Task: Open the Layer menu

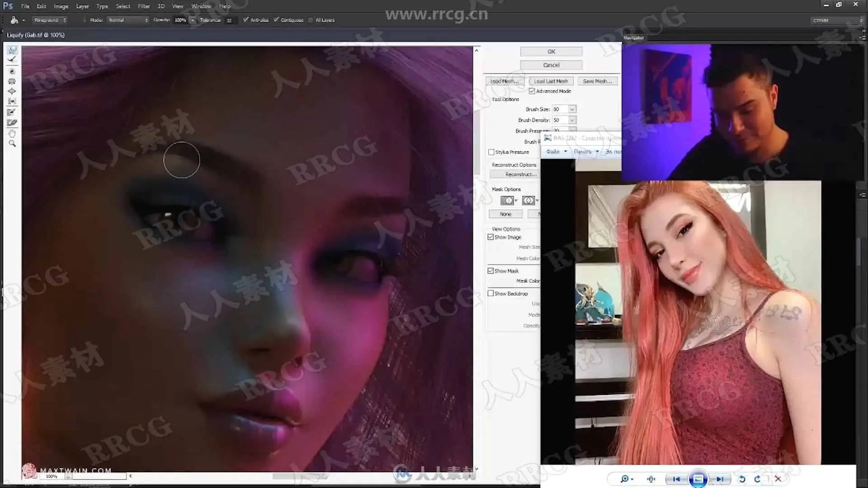Action: [x=82, y=6]
